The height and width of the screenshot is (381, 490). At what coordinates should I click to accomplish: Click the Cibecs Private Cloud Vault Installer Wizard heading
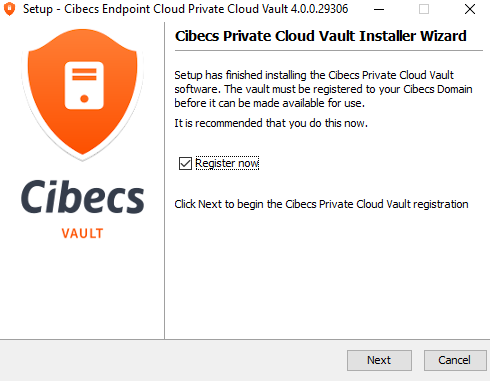click(x=321, y=36)
